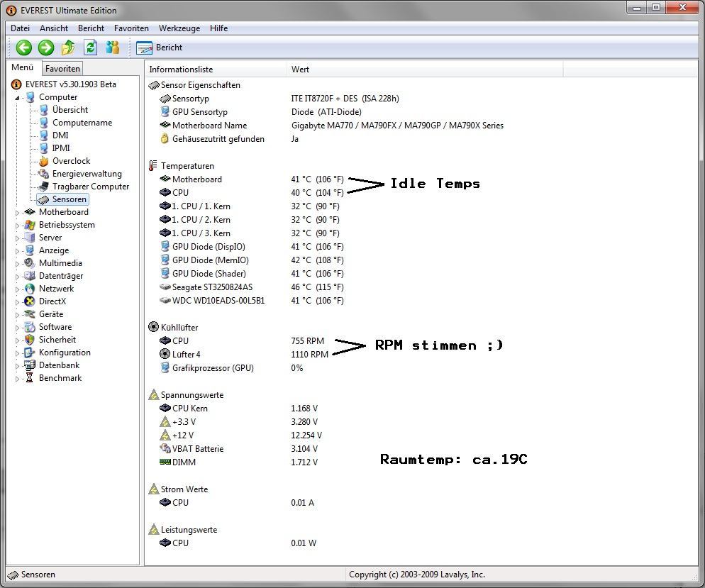Click the Spannungswerte warning triangle icon
Image resolution: width=705 pixels, height=588 pixels.
(x=153, y=394)
